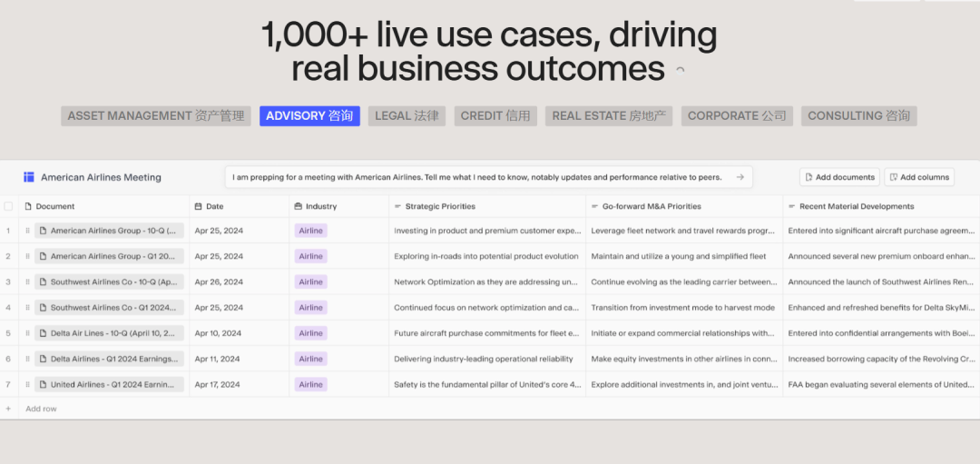
Task: Click the document icon in Document header
Action: point(27,206)
